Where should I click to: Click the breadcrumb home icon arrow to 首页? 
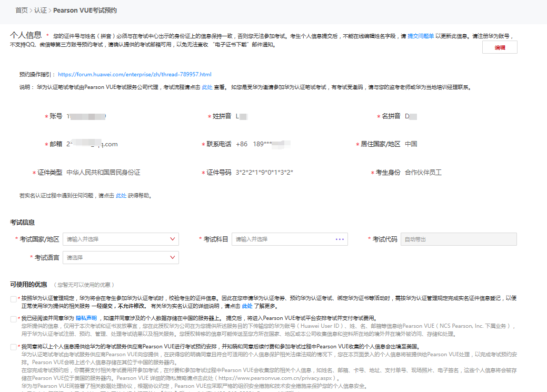pyautogui.click(x=21, y=10)
